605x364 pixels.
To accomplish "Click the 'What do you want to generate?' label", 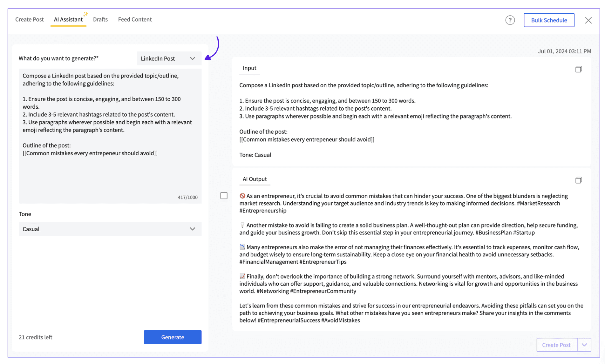I will (x=58, y=58).
